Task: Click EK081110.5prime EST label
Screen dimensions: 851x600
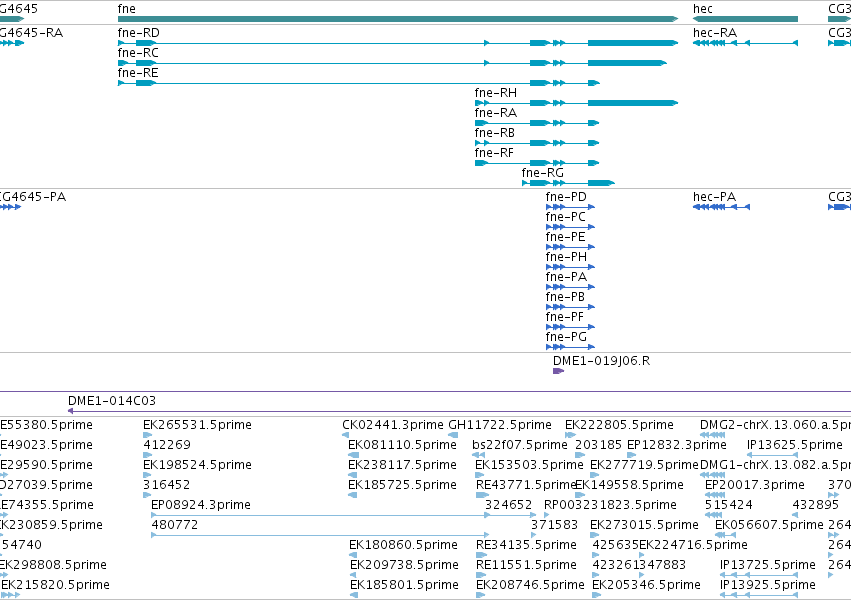Action: [x=402, y=445]
